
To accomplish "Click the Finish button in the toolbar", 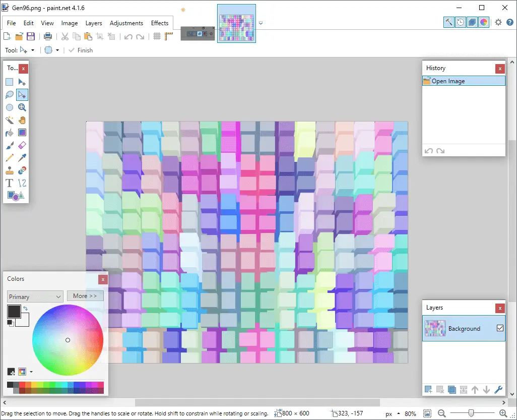I will pos(81,50).
